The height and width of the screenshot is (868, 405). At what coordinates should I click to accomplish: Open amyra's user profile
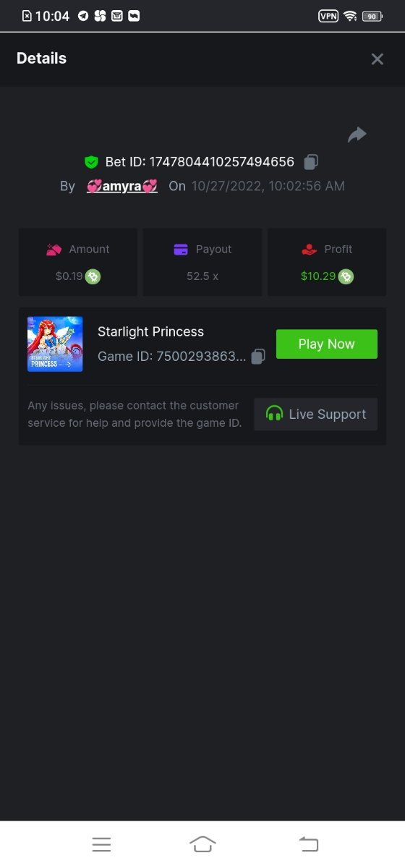tap(121, 186)
